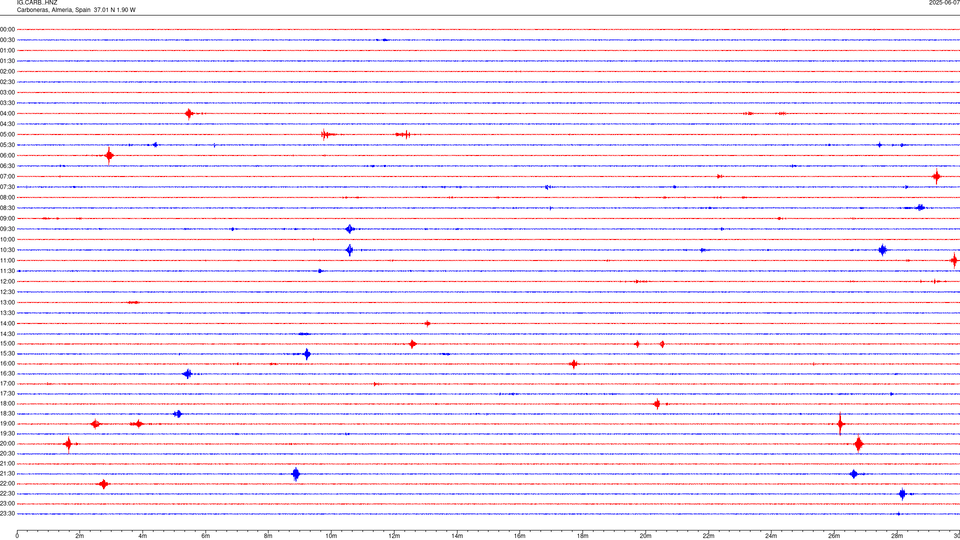Select the red event on the 14:00 trace
This screenshot has height=540, width=960.
pyautogui.click(x=427, y=323)
